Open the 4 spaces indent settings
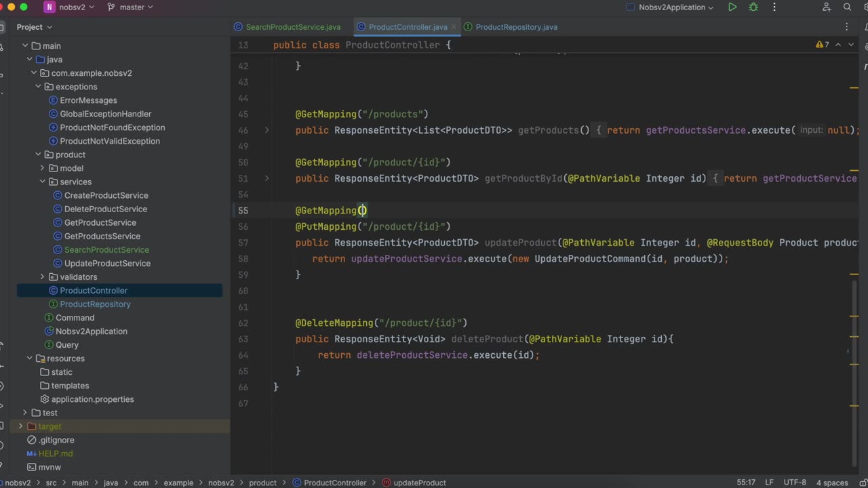Image resolution: width=868 pixels, height=488 pixels. [832, 483]
